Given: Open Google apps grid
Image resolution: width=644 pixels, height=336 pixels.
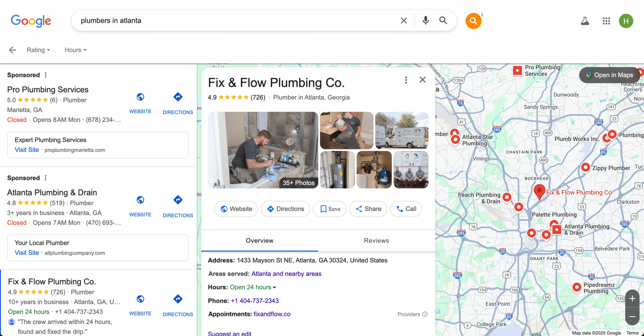Looking at the screenshot, I should point(606,21).
